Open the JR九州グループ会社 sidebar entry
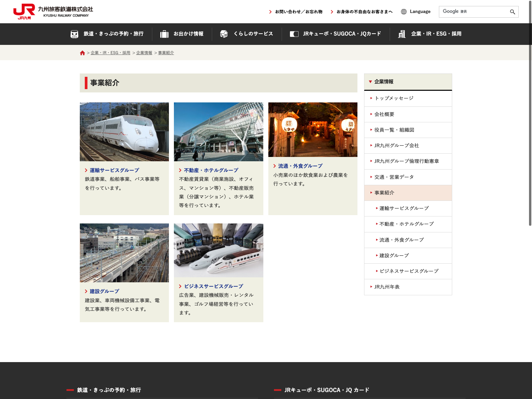Image resolution: width=532 pixels, height=399 pixels. (396, 146)
